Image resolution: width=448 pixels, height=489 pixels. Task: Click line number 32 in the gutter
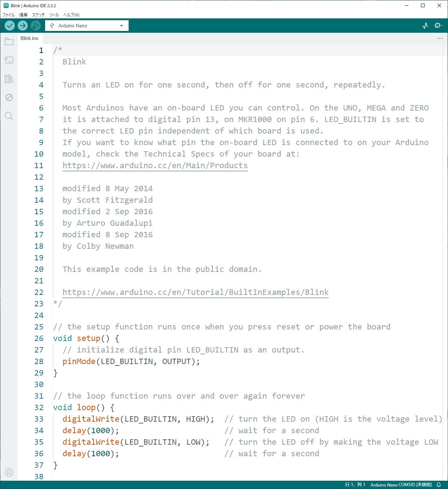39,407
